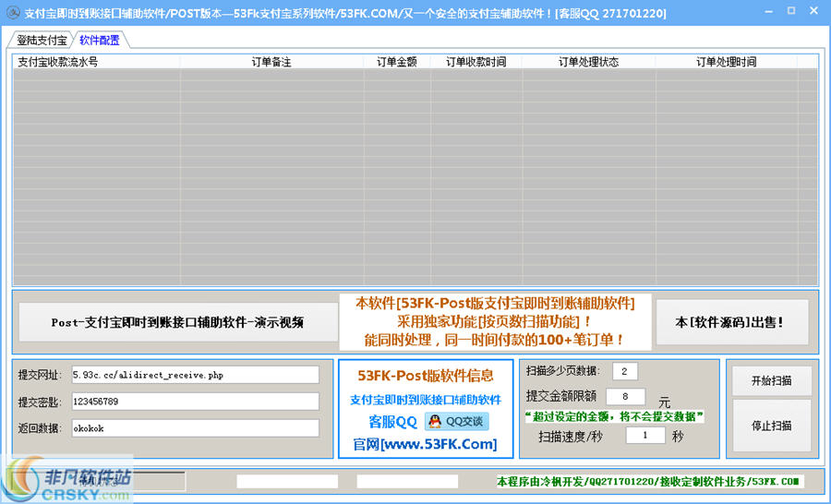Image resolution: width=831 pixels, height=504 pixels.
Task: Close the application window
Action: click(x=814, y=10)
